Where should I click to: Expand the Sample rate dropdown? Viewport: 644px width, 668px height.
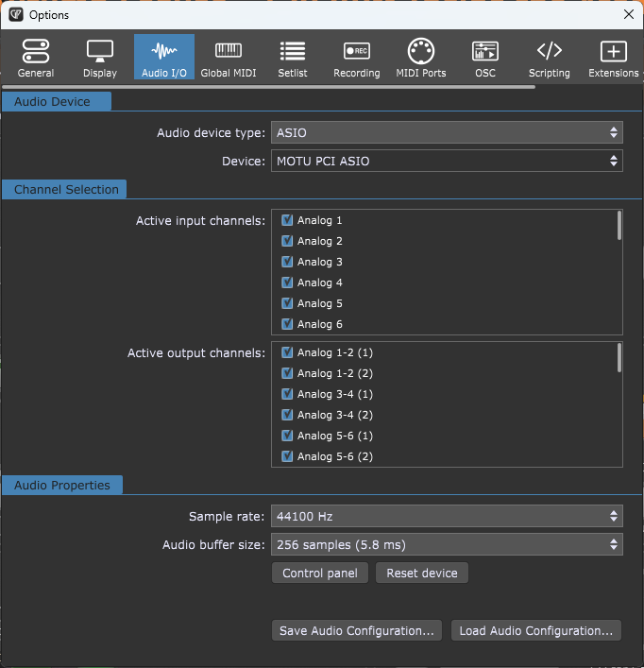[447, 517]
